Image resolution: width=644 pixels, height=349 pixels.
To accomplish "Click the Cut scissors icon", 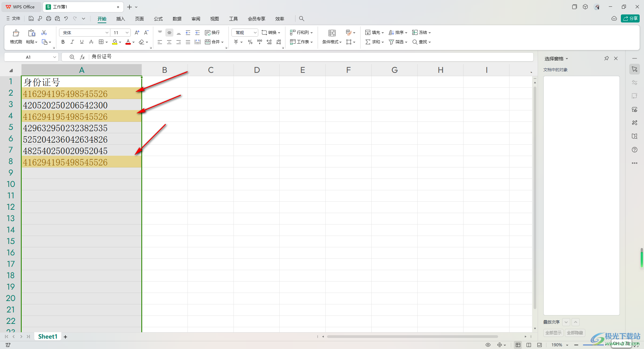I will coord(44,33).
